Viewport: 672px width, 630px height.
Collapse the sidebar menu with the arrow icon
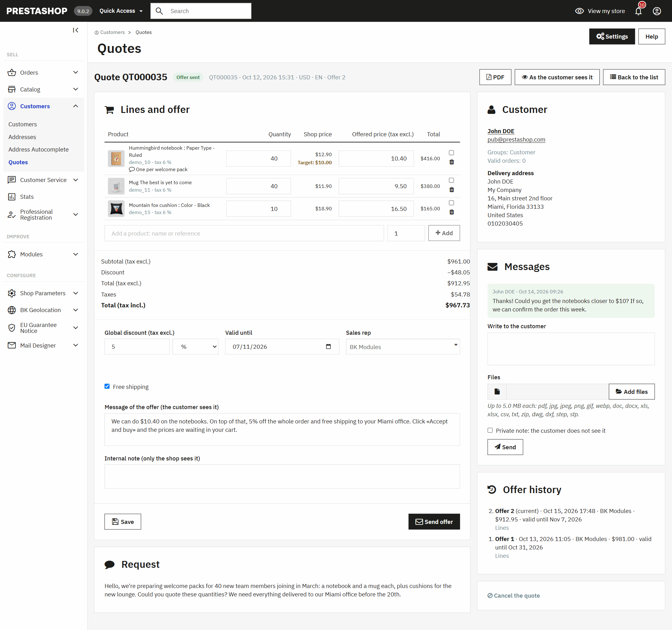(x=75, y=30)
